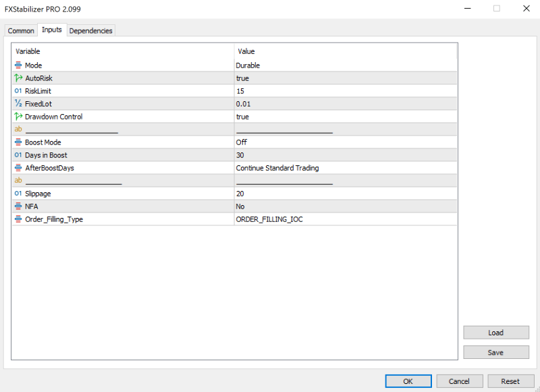
Task: Click the integer icon beside RiskLimit
Action: (x=18, y=91)
